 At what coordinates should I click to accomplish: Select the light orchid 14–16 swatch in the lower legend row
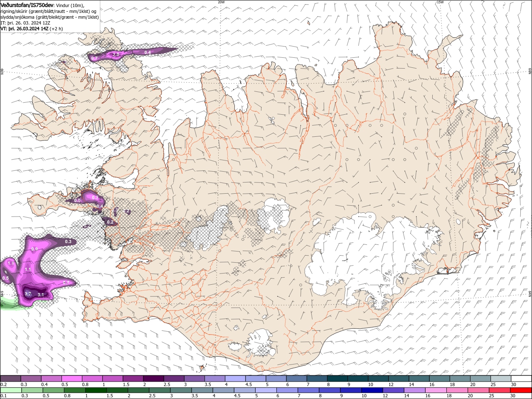pyautogui.click(x=415, y=390)
